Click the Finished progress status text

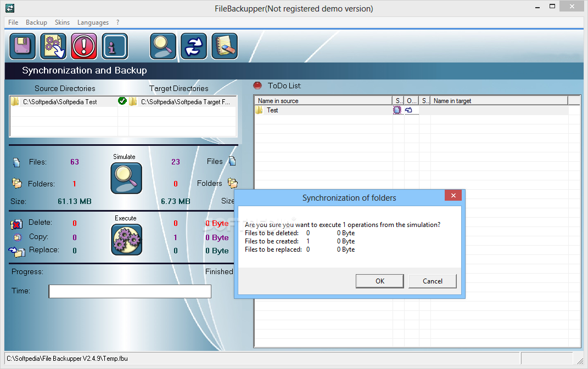[219, 271]
